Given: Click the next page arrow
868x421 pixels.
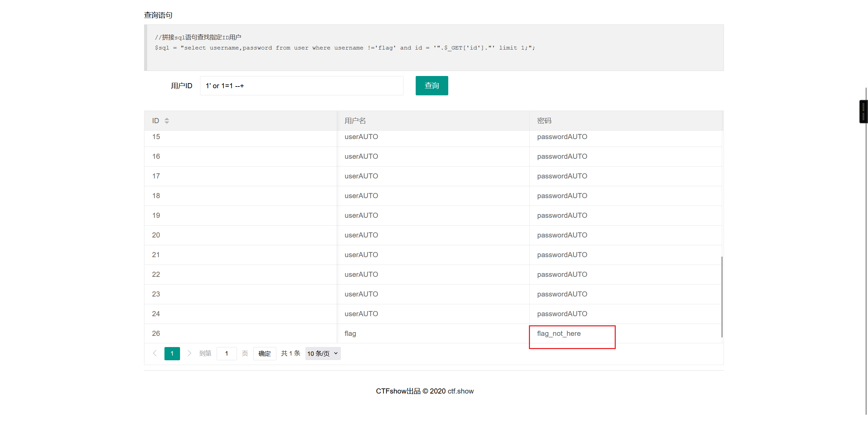Looking at the screenshot, I should pyautogui.click(x=189, y=353).
